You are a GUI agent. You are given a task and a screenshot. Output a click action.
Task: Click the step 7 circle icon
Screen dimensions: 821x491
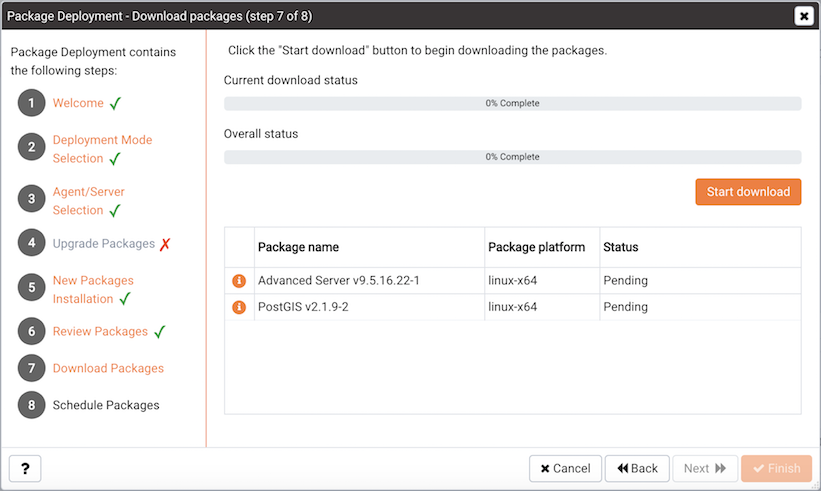pos(31,368)
